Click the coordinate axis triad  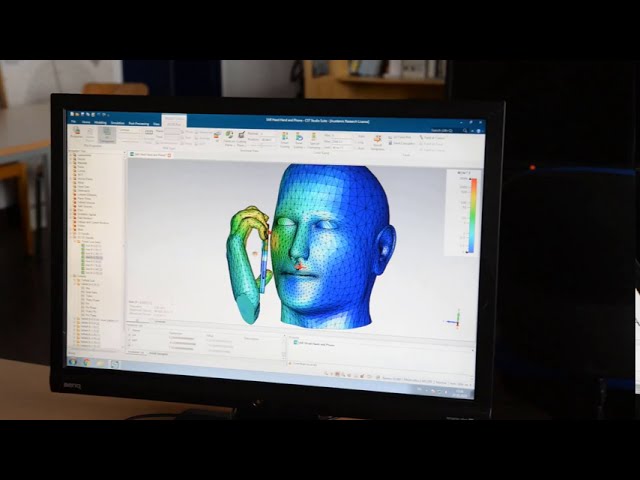pos(455,318)
